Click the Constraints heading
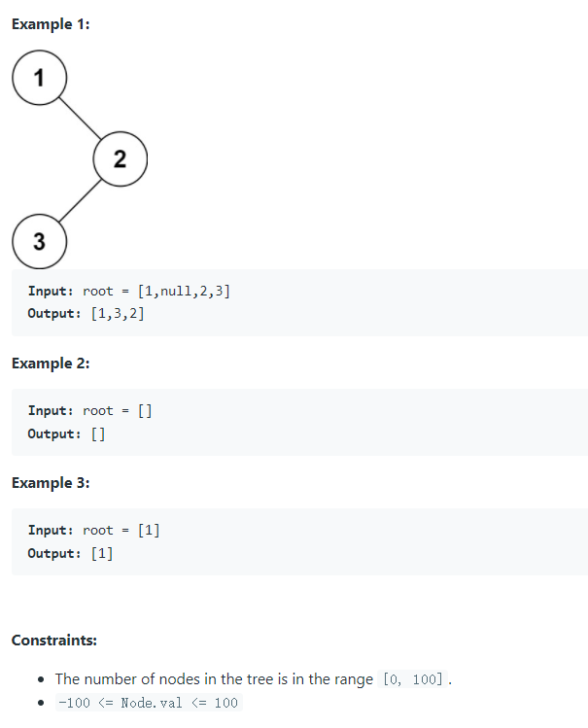588x728 pixels. coord(54,641)
